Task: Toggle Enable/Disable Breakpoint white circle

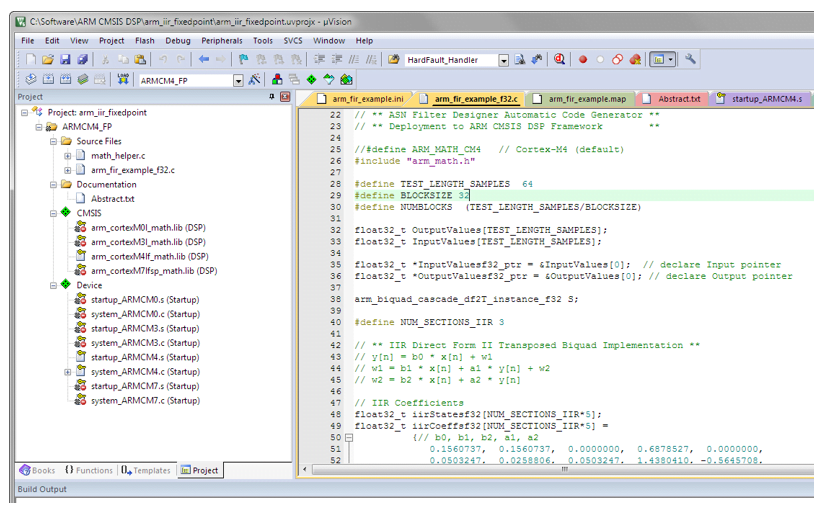Action: tap(600, 60)
